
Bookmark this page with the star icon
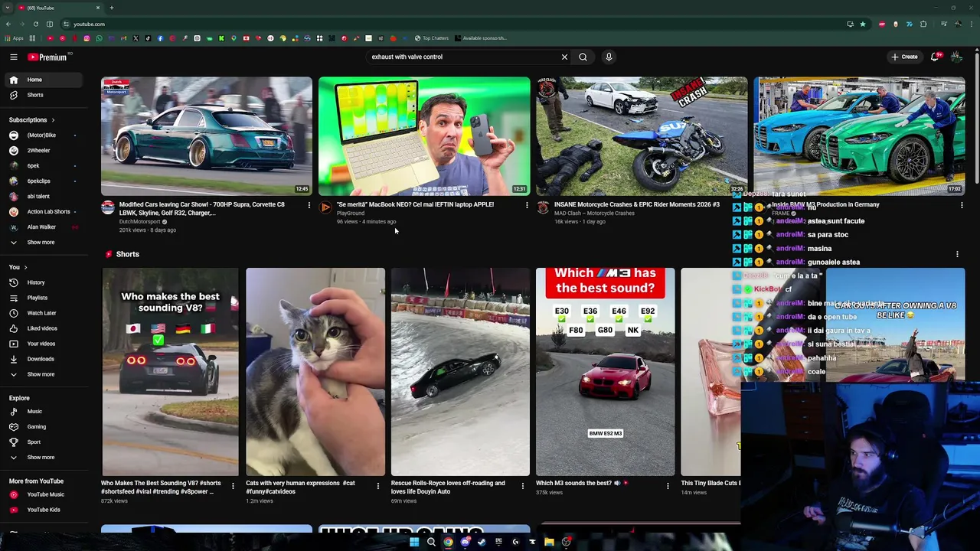point(863,24)
